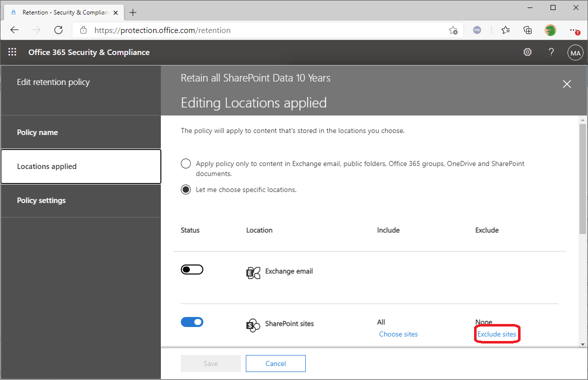Open the Collections icon
The image size is (588, 380).
[527, 30]
